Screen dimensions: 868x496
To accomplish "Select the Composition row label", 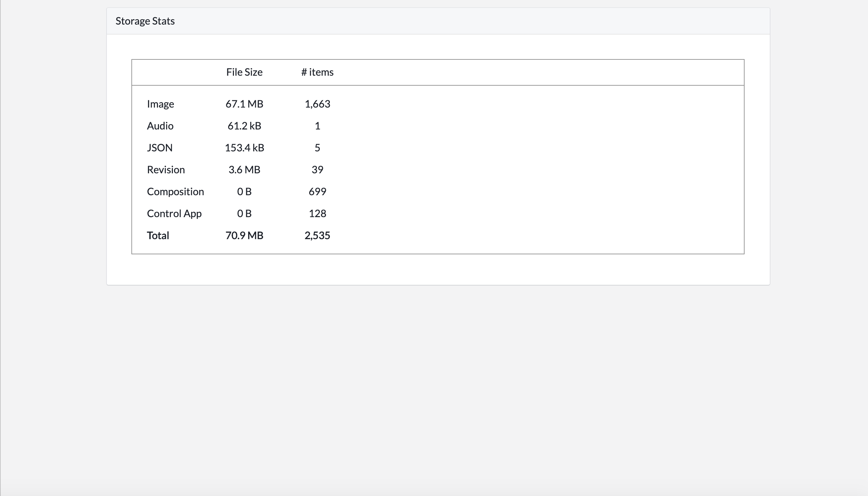I will (x=175, y=192).
